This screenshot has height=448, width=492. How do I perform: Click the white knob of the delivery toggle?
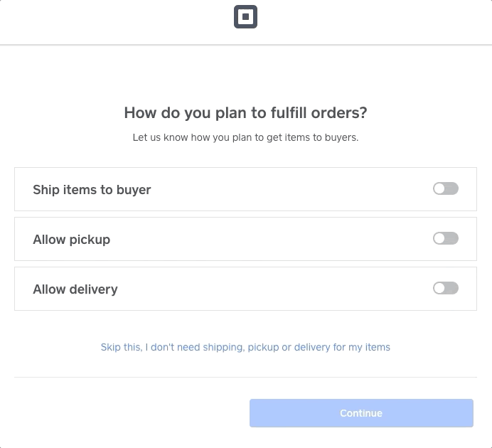point(439,288)
